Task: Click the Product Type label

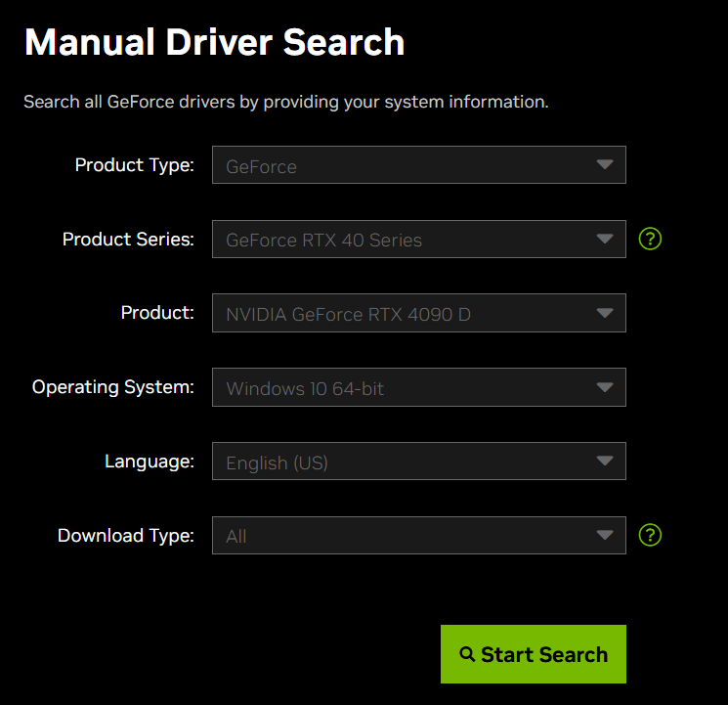Action: pos(135,165)
